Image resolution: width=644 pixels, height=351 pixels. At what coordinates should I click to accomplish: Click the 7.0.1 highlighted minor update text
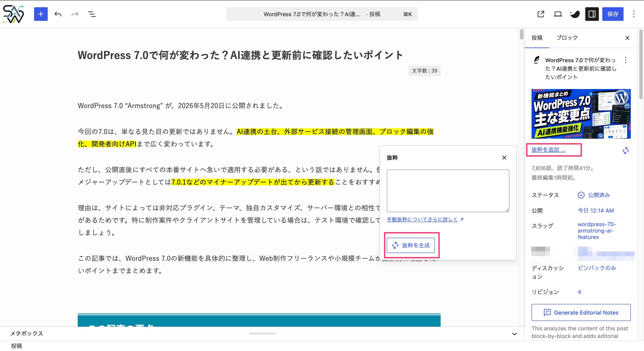[253, 182]
